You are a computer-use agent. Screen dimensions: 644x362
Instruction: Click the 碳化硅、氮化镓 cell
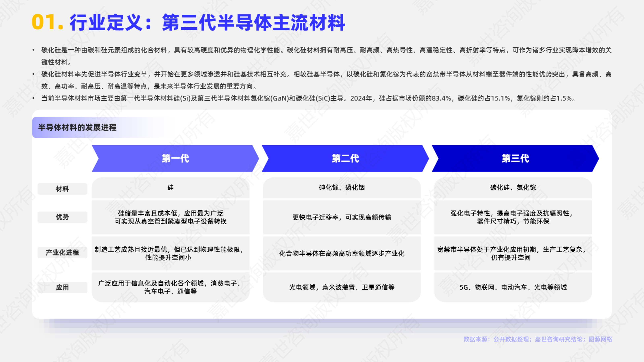click(513, 188)
